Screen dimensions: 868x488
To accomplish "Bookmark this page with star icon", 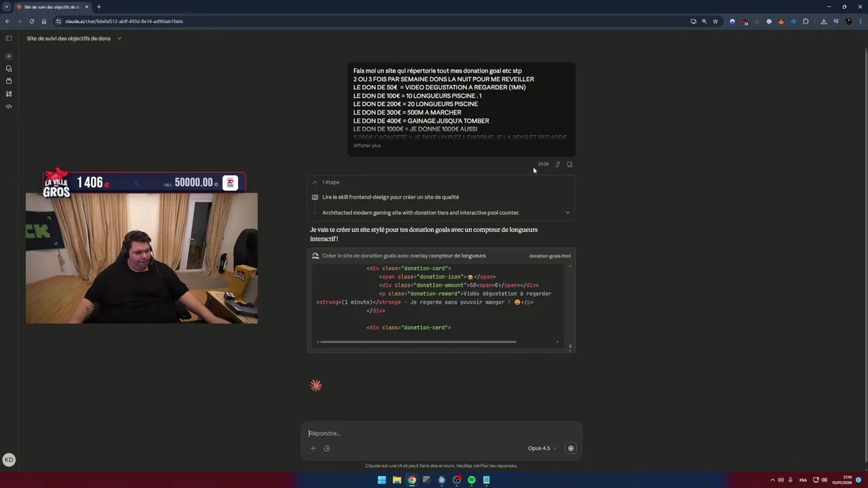I will [x=715, y=21].
